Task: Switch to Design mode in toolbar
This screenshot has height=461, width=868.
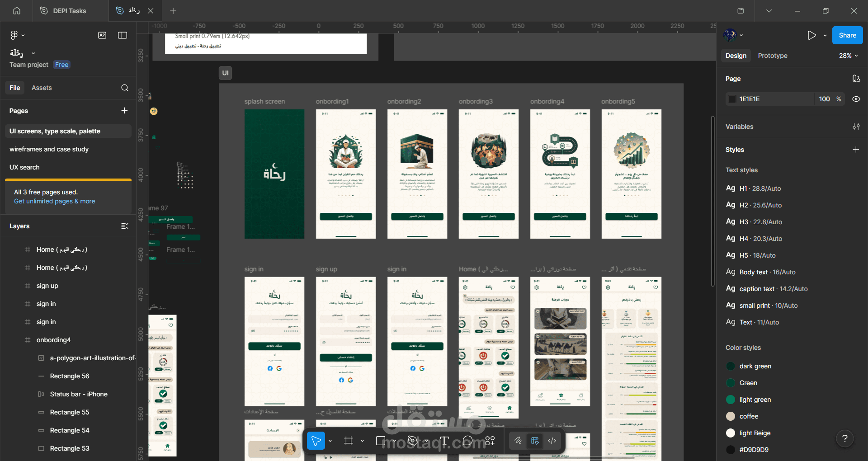Action: tap(535, 441)
